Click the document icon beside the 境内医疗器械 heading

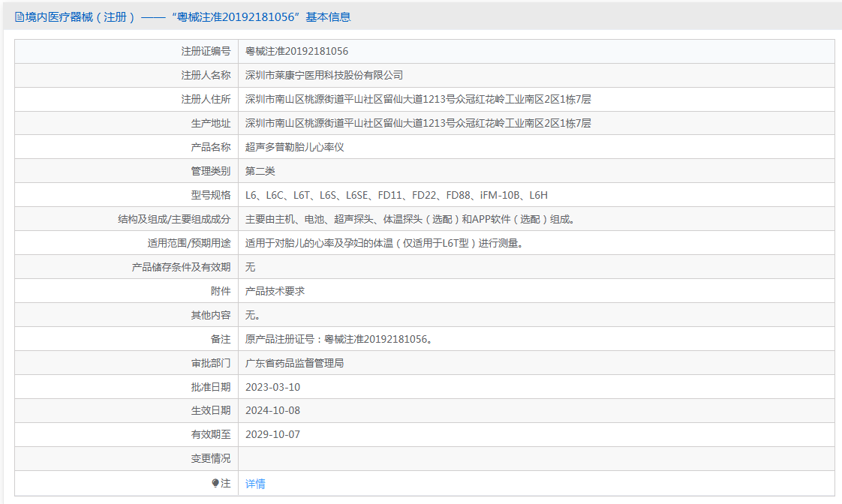coord(20,17)
